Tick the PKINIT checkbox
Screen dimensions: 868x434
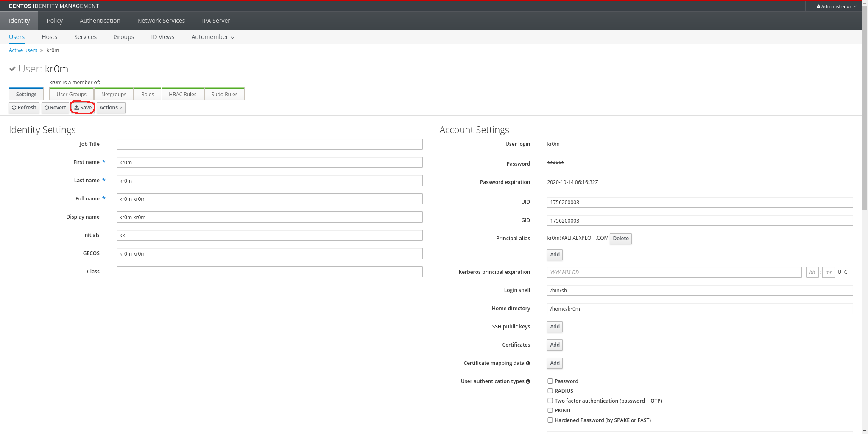(550, 410)
